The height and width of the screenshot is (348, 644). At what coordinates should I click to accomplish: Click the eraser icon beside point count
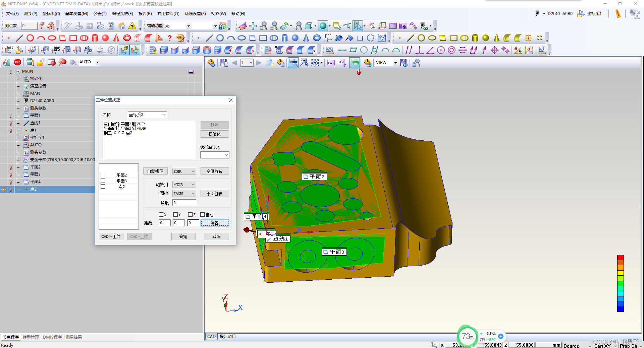click(x=42, y=26)
